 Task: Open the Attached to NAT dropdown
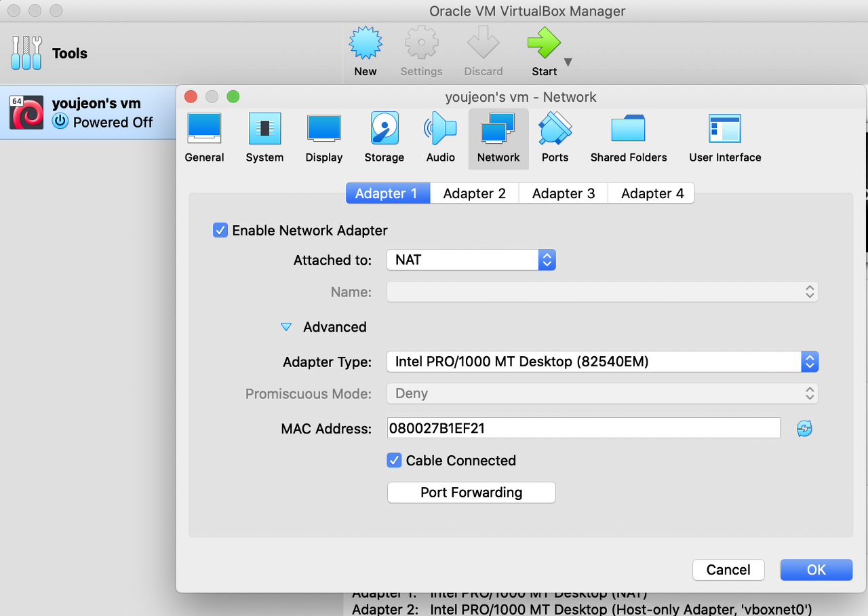(x=471, y=260)
